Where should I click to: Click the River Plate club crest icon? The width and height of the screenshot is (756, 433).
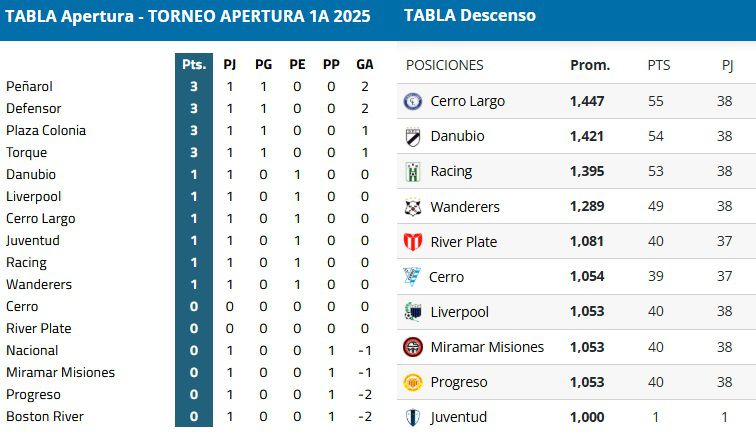[x=413, y=242]
